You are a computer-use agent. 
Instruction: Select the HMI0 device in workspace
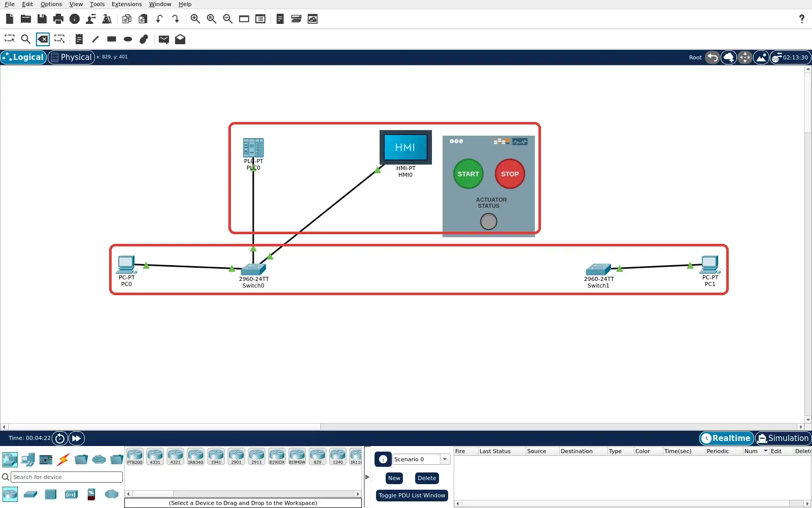coord(405,147)
